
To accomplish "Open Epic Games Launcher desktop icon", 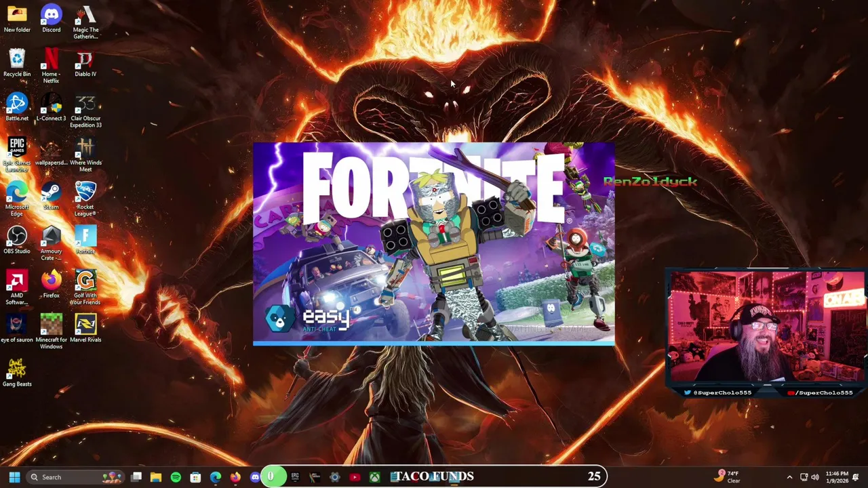I will point(17,155).
